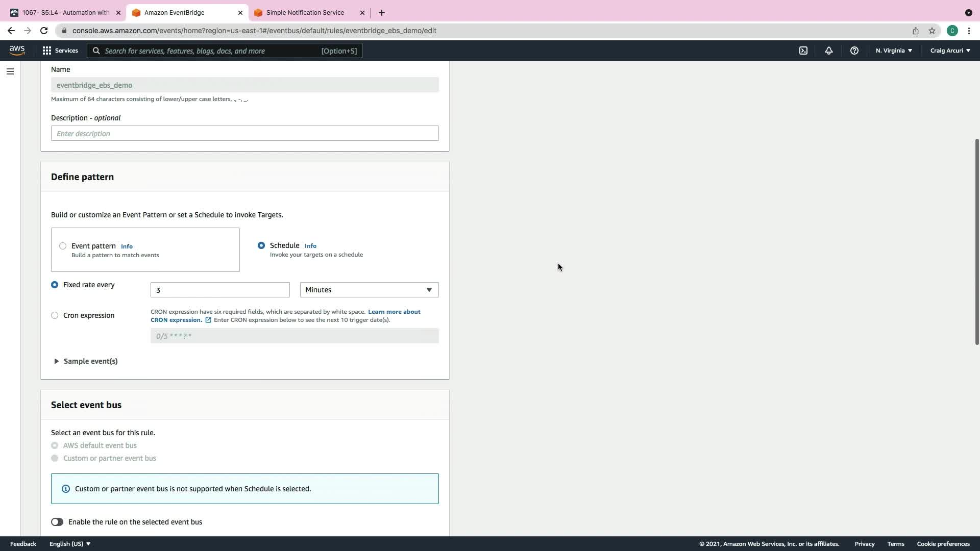Open the Minutes unit dropdown

pyautogui.click(x=369, y=290)
